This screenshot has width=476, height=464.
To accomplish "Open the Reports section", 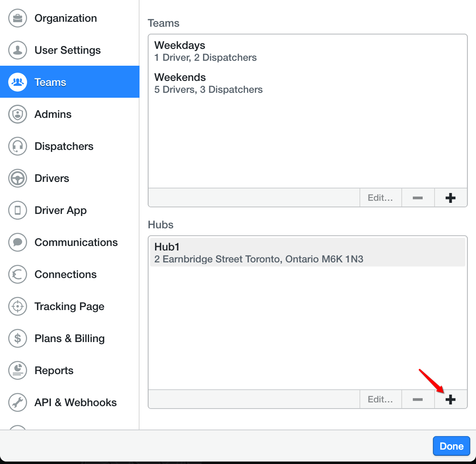I will tap(69, 370).
